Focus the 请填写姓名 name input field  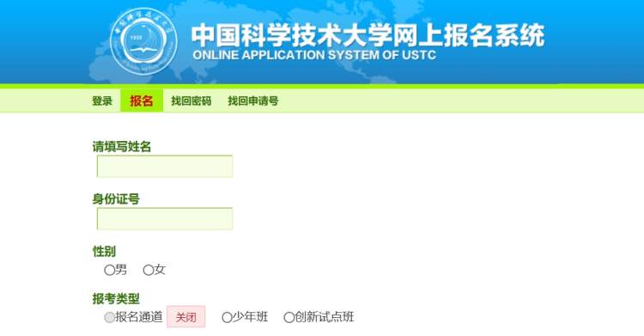[x=165, y=166]
